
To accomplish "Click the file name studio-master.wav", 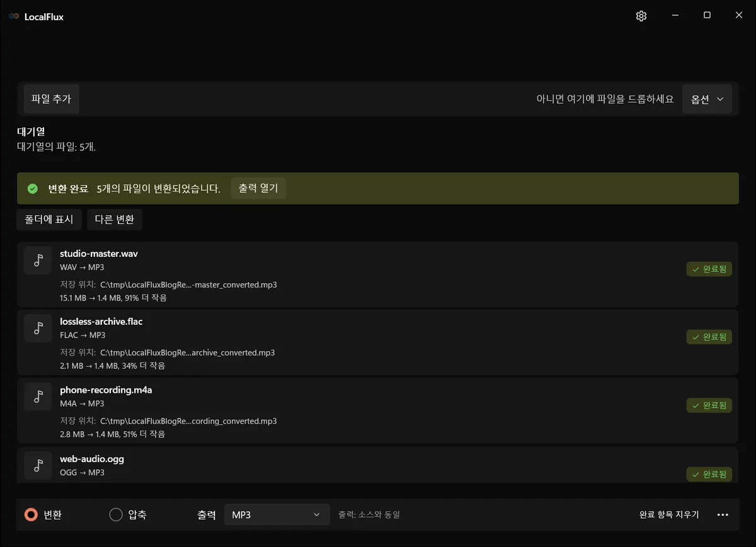I will [99, 254].
